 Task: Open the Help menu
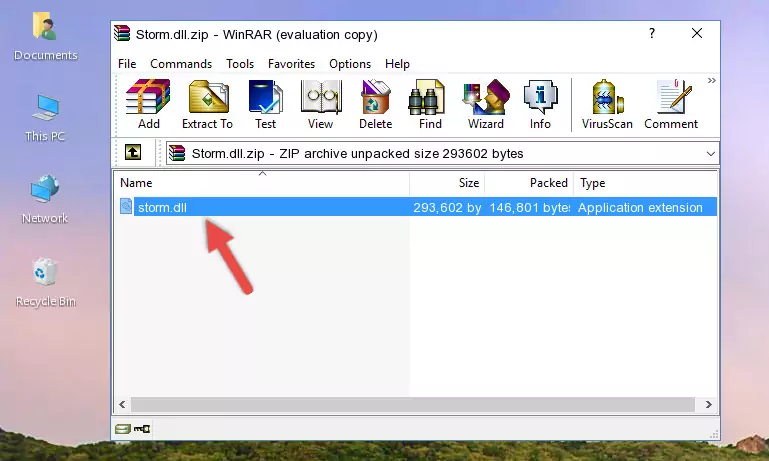[x=397, y=64]
